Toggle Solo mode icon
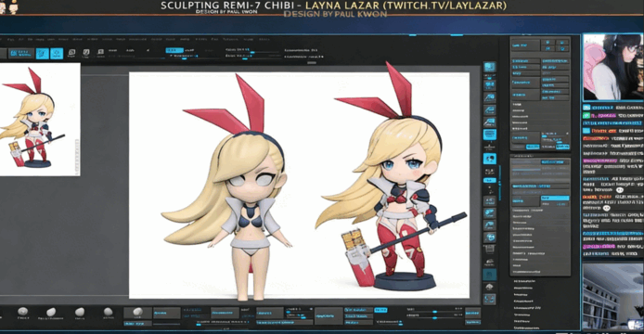The height and width of the screenshot is (334, 644). tap(489, 287)
